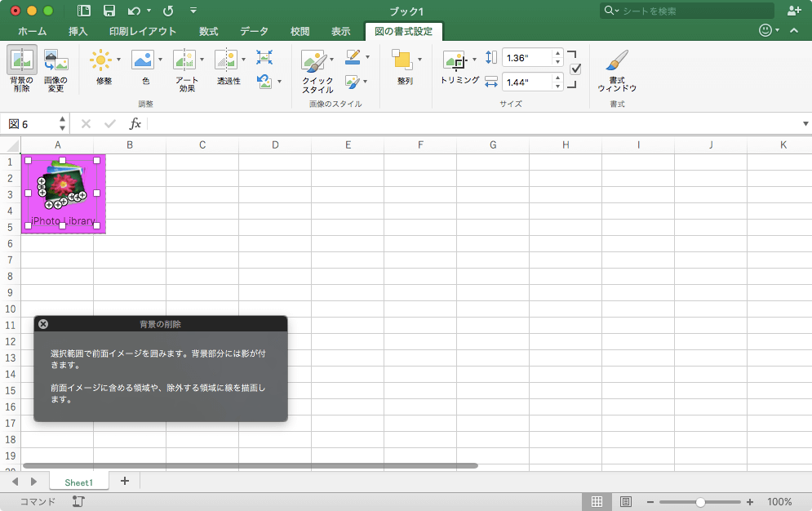Click the zoom out minus icon
Image resolution: width=812 pixels, height=511 pixels.
click(650, 502)
